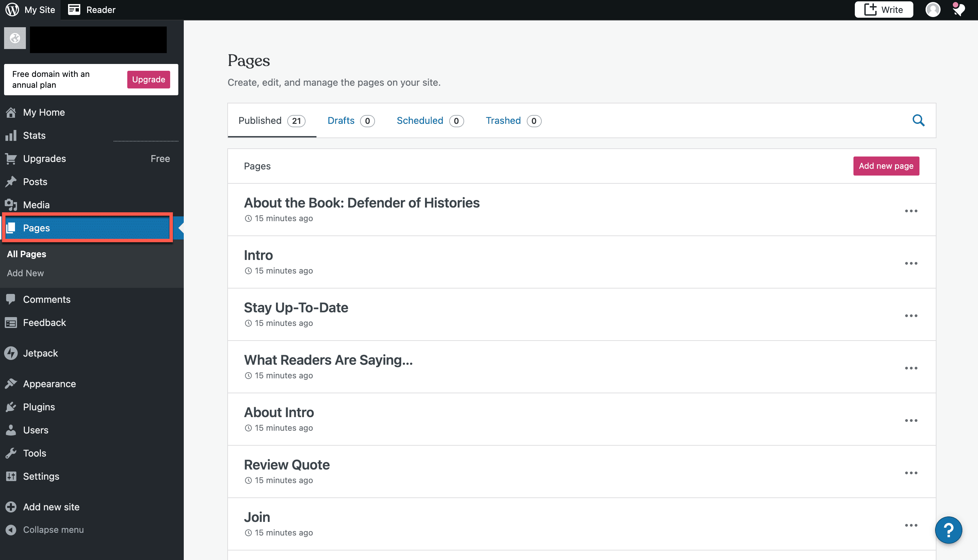Viewport: 978px width, 560px height.
Task: Open the What Readers Are Saying page
Action: tap(328, 360)
